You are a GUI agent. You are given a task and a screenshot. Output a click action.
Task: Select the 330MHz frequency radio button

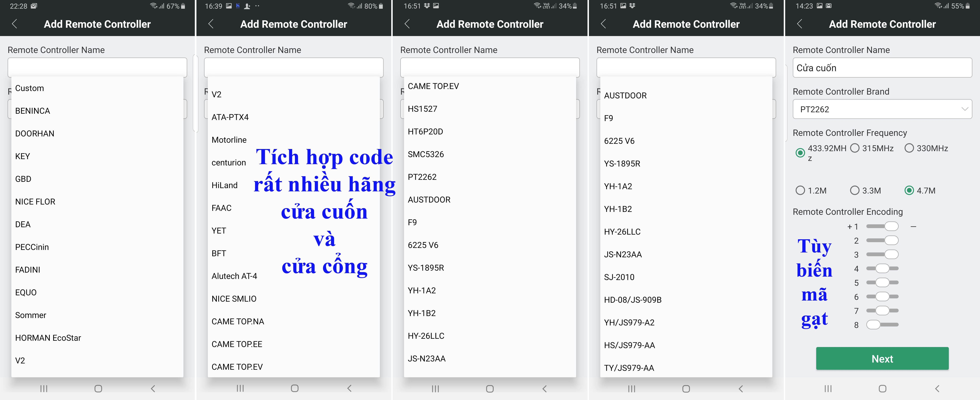click(x=909, y=148)
